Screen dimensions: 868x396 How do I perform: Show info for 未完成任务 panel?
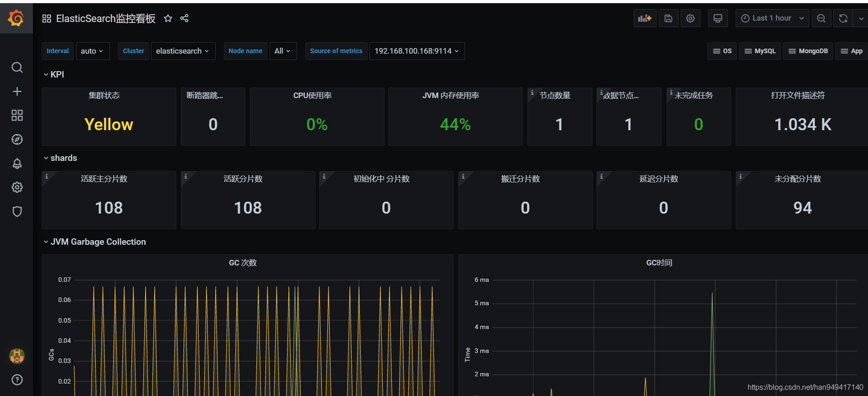tap(671, 93)
